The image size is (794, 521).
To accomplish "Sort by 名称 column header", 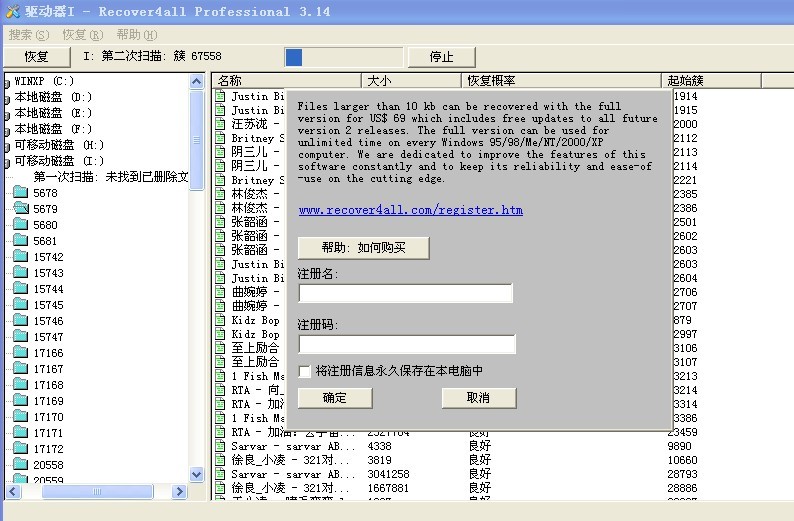I will click(x=286, y=81).
